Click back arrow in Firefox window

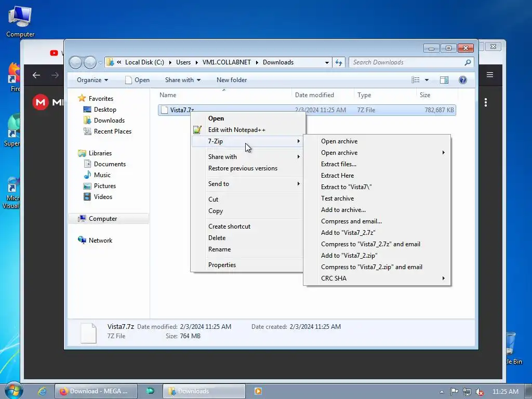pyautogui.click(x=36, y=75)
